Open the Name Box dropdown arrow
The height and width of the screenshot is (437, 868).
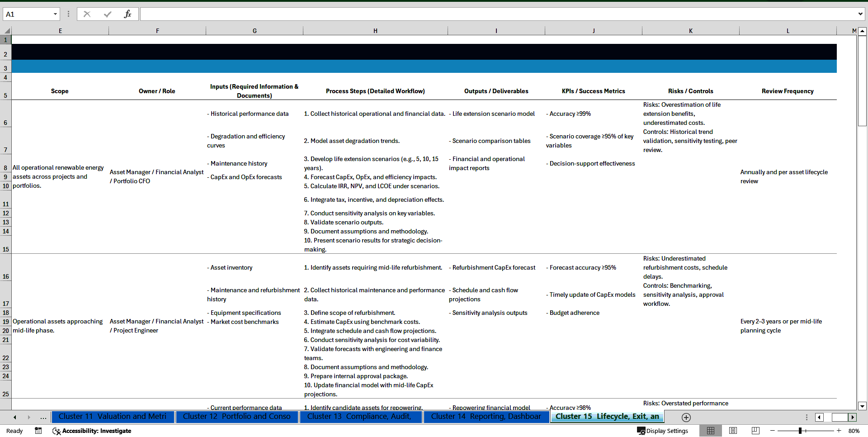pos(56,14)
